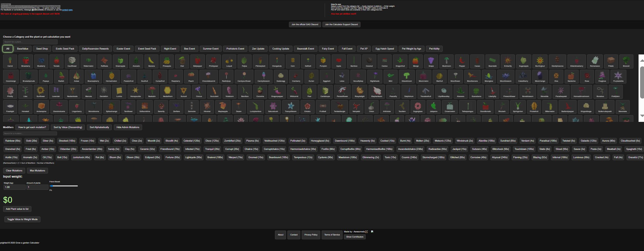Add Plant value to list
The height and width of the screenshot is (251, 644).
coord(17,209)
